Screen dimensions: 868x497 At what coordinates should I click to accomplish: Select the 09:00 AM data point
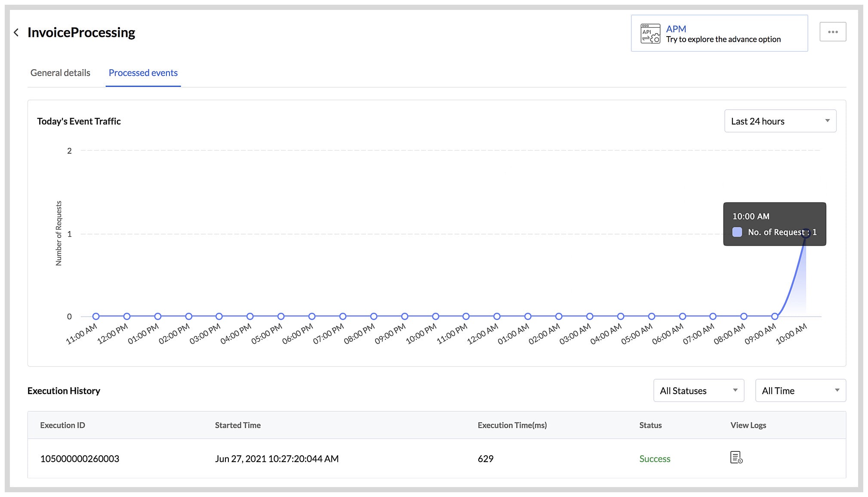click(775, 316)
